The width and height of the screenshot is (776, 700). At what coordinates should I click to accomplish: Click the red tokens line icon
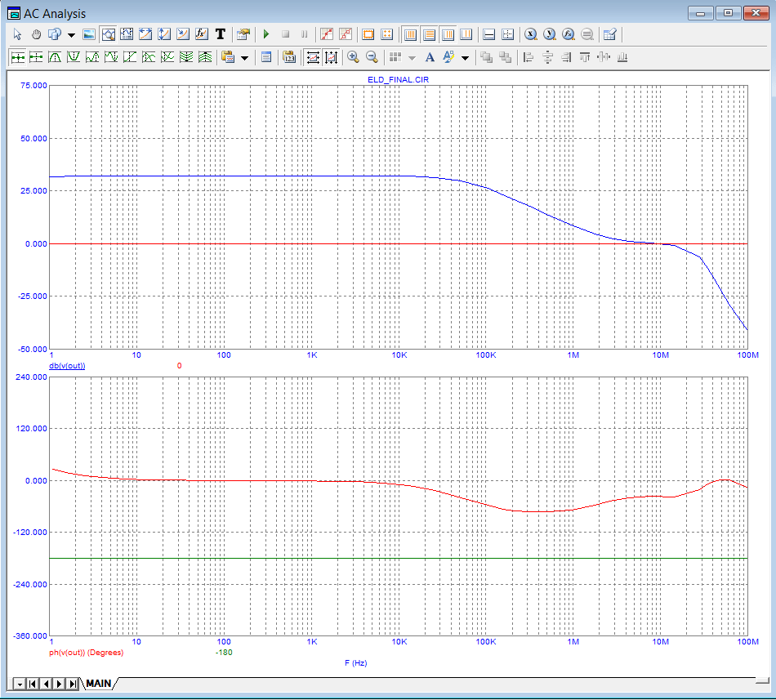pyautogui.click(x=346, y=34)
